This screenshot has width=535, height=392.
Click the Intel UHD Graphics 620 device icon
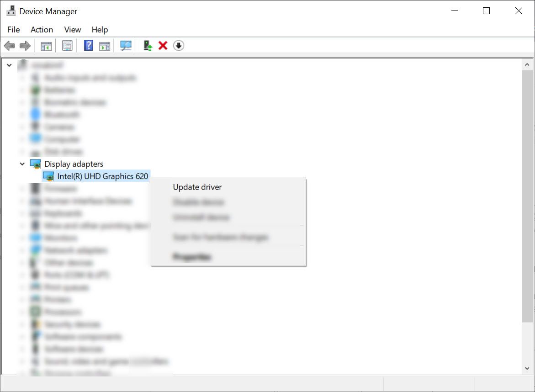(48, 176)
